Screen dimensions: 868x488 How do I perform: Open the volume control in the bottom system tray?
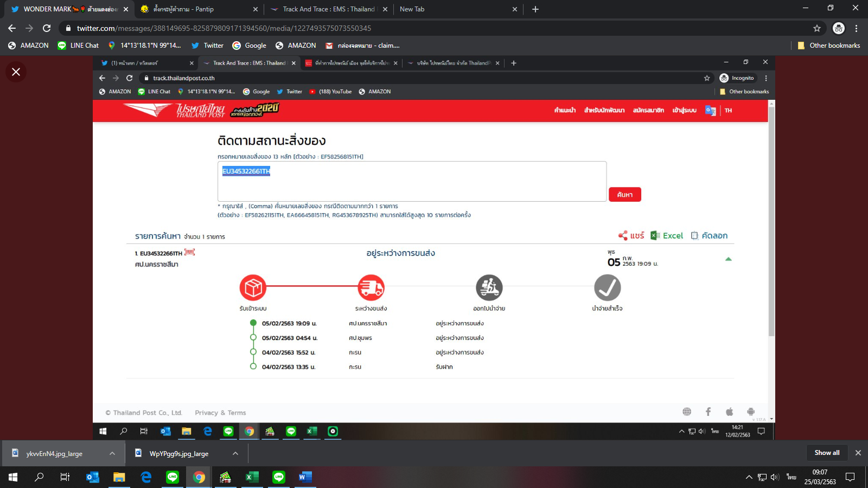[775, 477]
